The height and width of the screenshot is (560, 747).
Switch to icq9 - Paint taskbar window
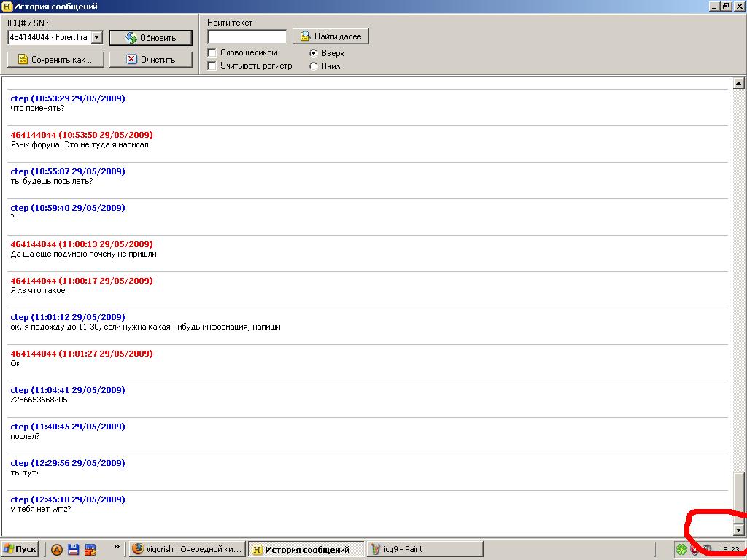click(425, 549)
